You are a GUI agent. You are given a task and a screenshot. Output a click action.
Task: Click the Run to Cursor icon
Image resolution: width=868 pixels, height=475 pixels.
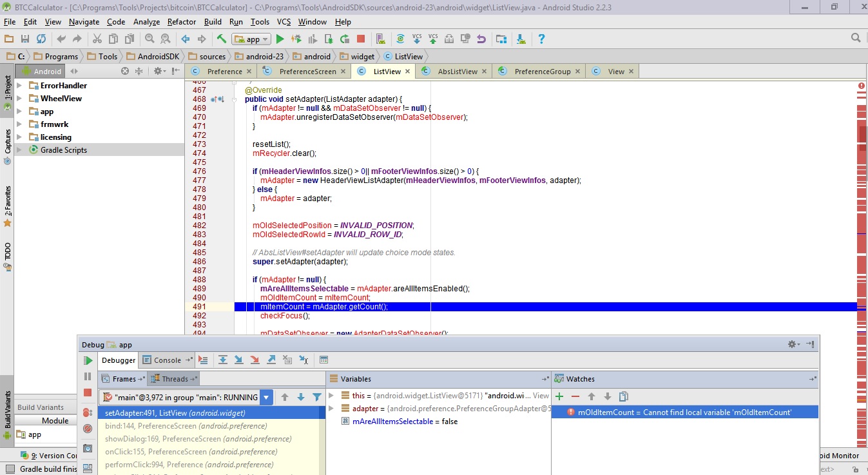pos(304,360)
